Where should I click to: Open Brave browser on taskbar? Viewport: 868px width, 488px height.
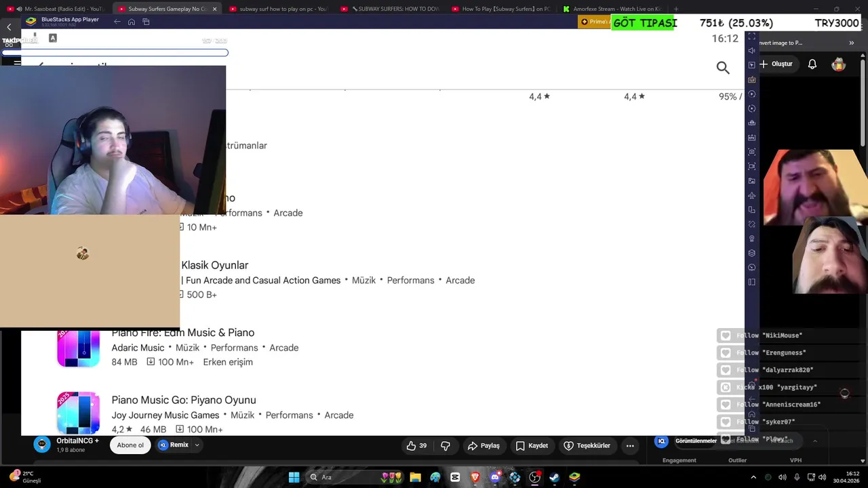point(475,477)
